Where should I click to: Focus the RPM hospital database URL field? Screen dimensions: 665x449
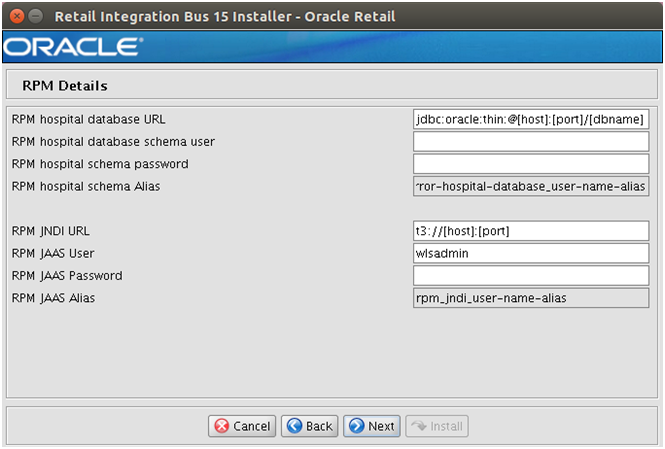[531, 119]
